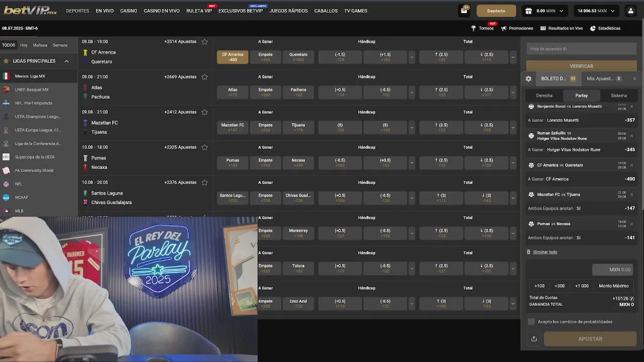Favorite the Atlas vs Pachuca match star

(205, 77)
